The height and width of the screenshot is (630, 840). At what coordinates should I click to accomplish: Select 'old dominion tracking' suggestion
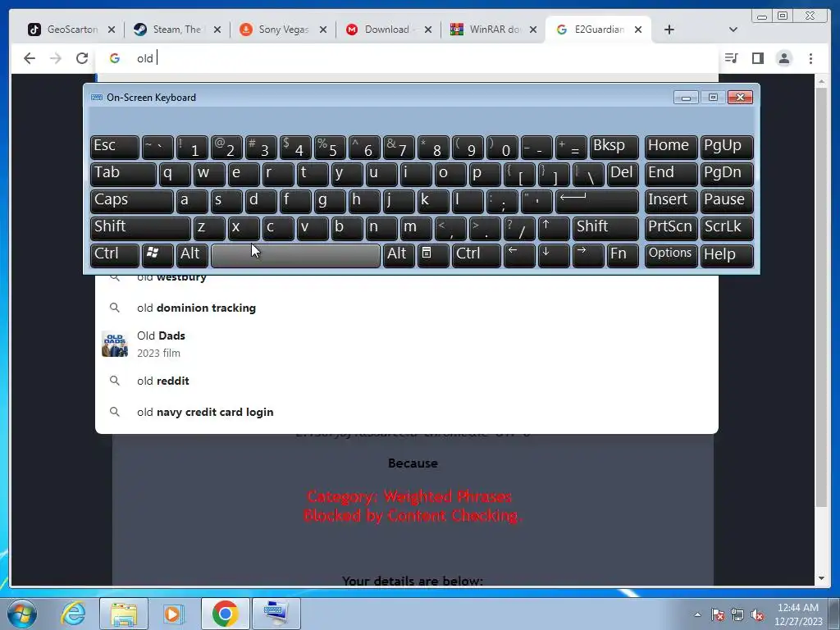pyautogui.click(x=407, y=308)
